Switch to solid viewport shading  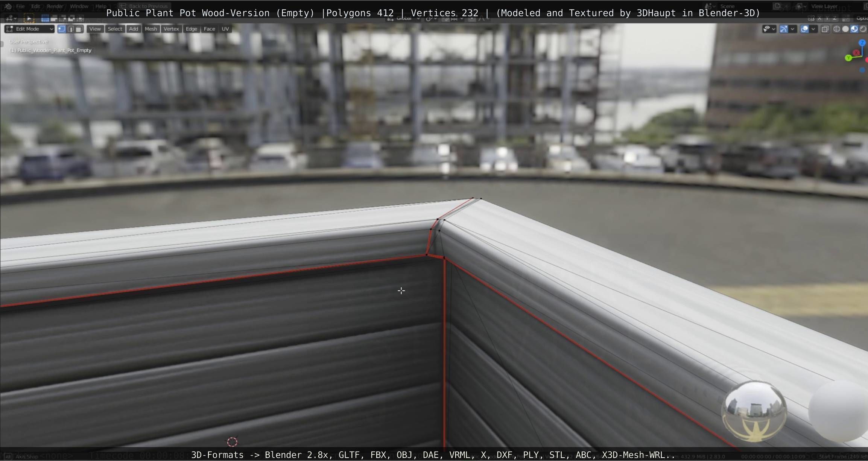coord(845,29)
